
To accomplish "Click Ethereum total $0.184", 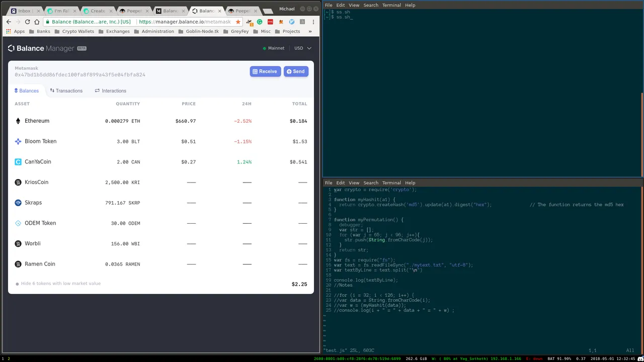I will pos(298,121).
